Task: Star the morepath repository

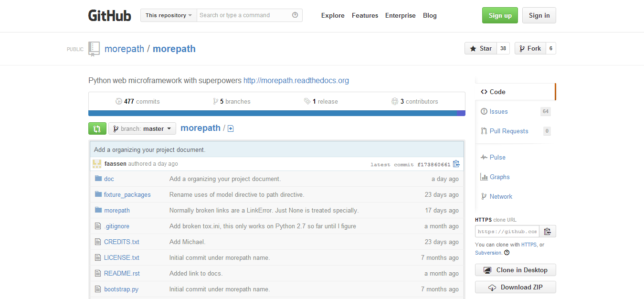Action: coord(481,48)
